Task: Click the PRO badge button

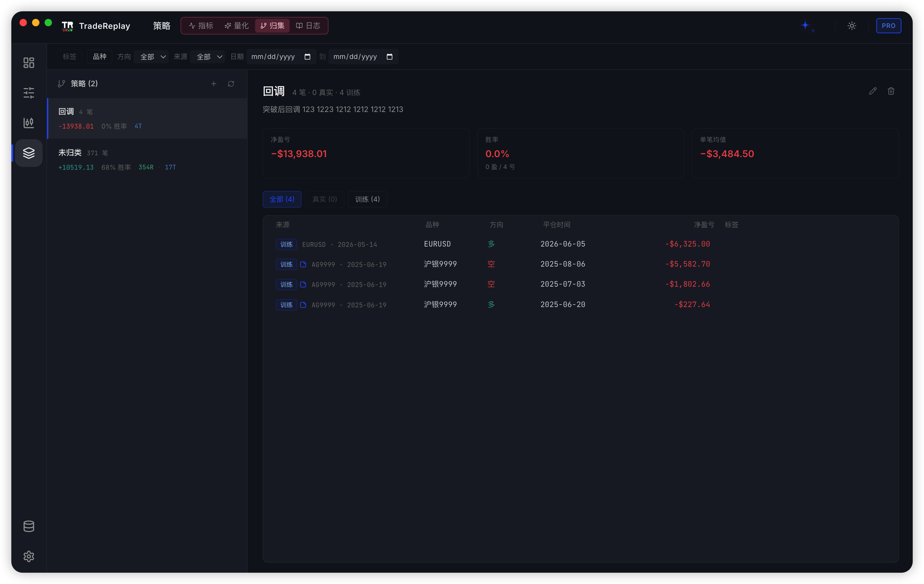Action: (889, 26)
